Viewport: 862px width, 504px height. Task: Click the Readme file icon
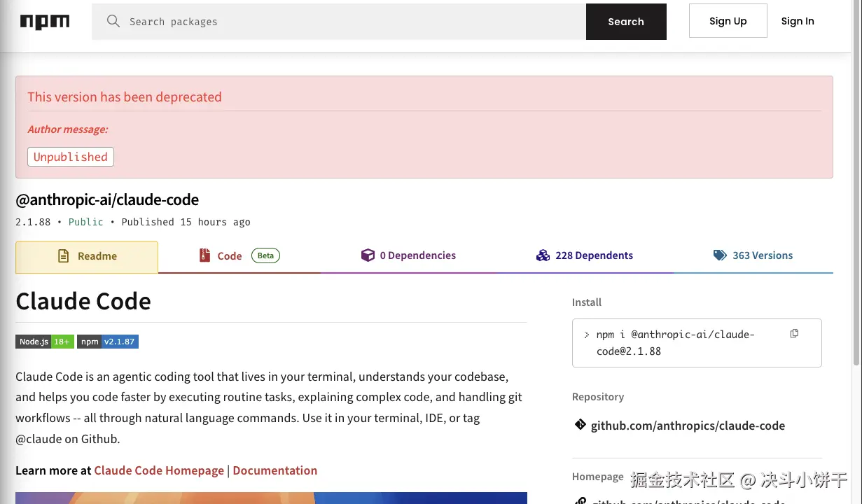click(63, 255)
